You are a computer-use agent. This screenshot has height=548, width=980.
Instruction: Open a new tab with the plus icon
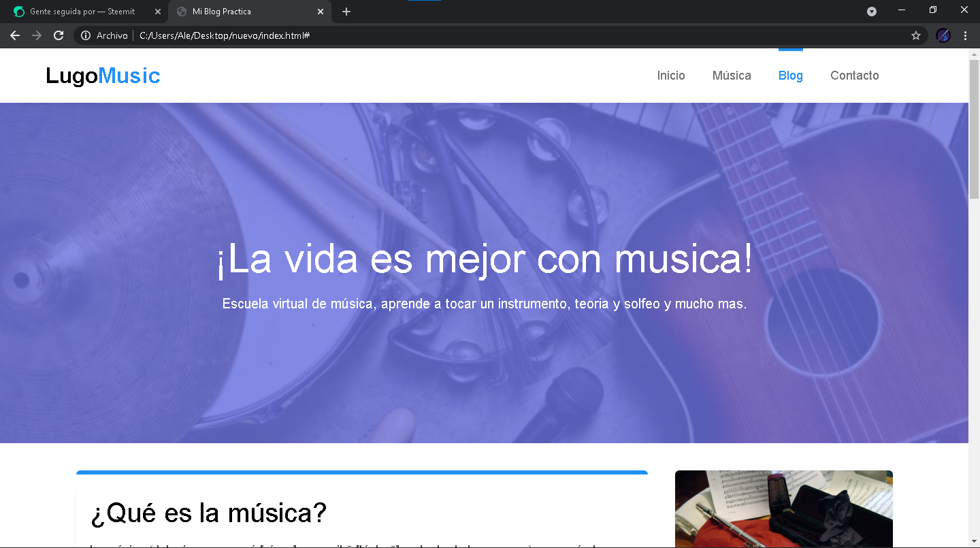(x=346, y=12)
